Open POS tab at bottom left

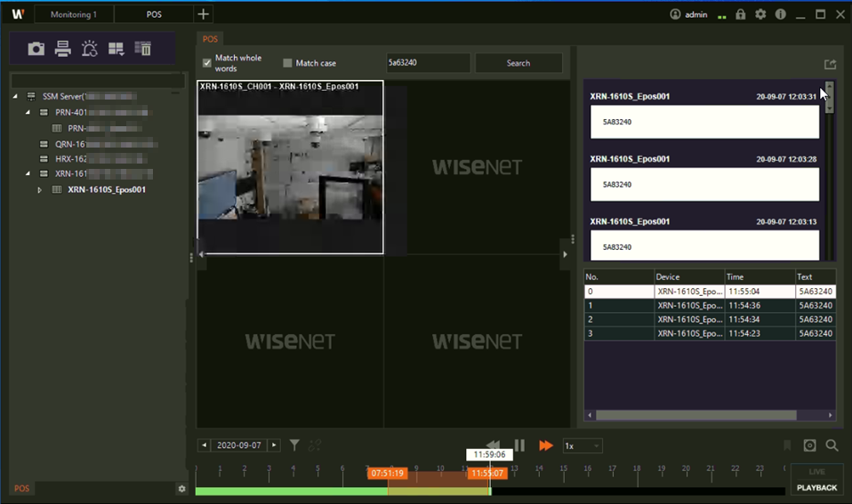pyautogui.click(x=21, y=488)
